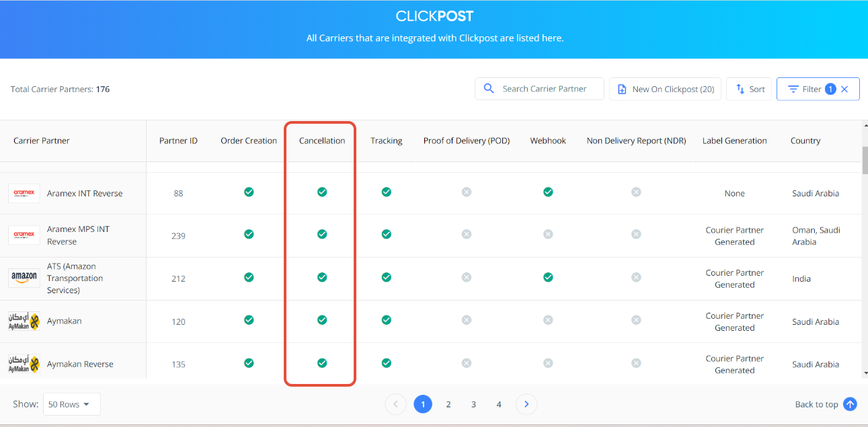Click POD cross icon for partner 239
The image size is (868, 427).
[x=467, y=234]
